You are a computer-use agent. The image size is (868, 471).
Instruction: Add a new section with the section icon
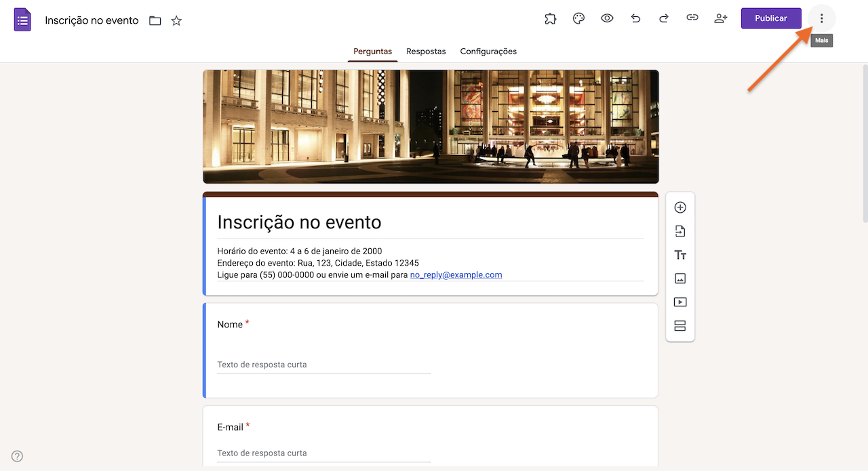pos(679,325)
